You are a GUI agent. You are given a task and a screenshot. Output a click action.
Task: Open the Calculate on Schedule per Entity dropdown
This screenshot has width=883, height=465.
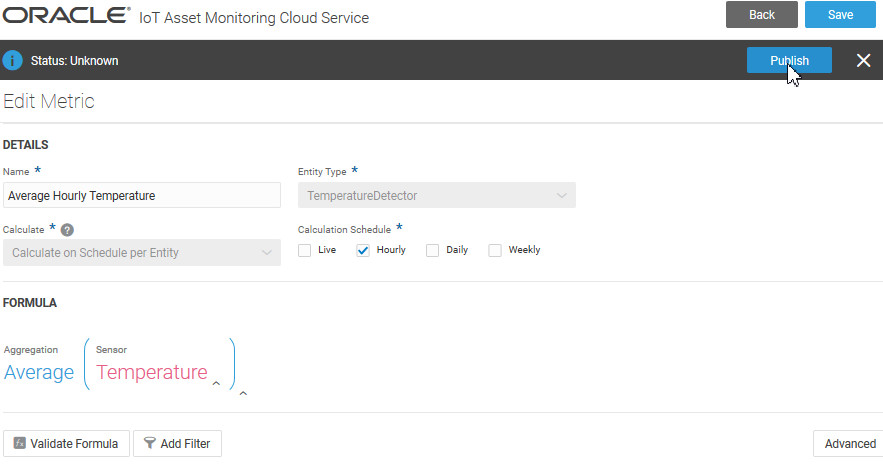pos(142,253)
